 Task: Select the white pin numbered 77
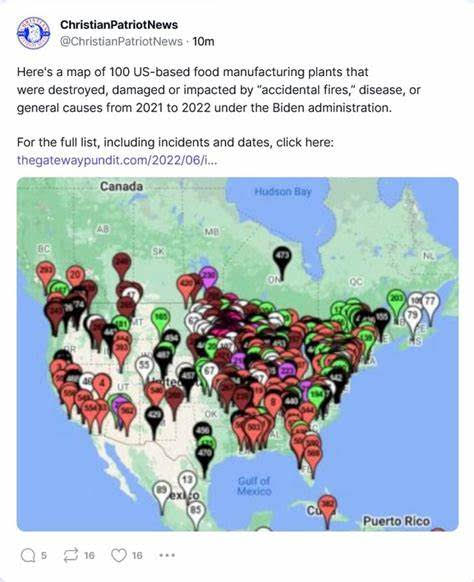coord(430,306)
